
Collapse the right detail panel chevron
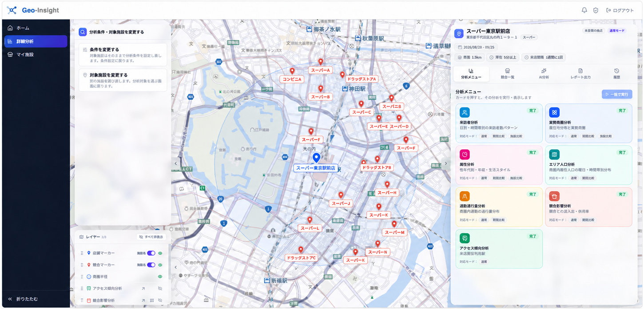tap(446, 163)
